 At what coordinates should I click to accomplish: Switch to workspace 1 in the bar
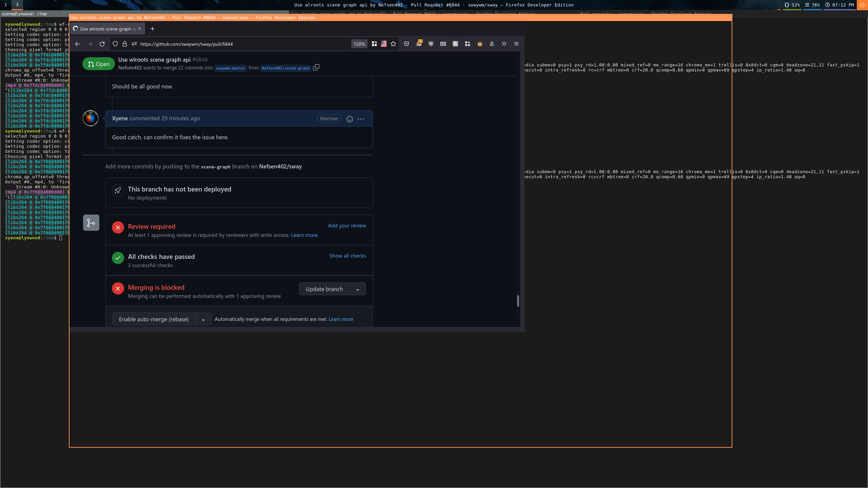[x=6, y=5]
